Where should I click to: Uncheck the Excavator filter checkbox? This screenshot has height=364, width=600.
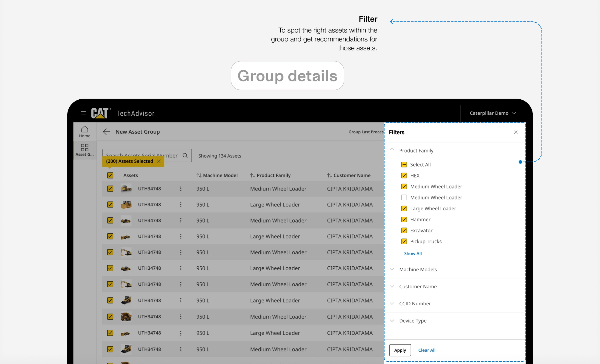point(404,230)
